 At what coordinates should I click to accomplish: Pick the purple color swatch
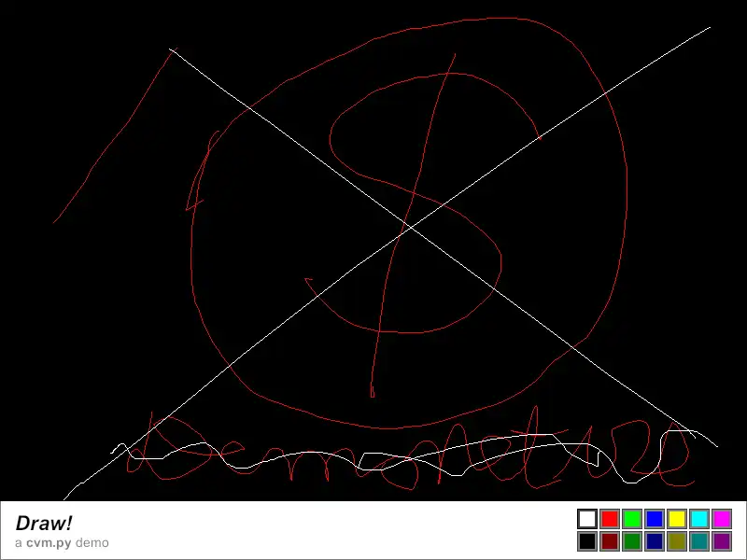click(x=722, y=541)
